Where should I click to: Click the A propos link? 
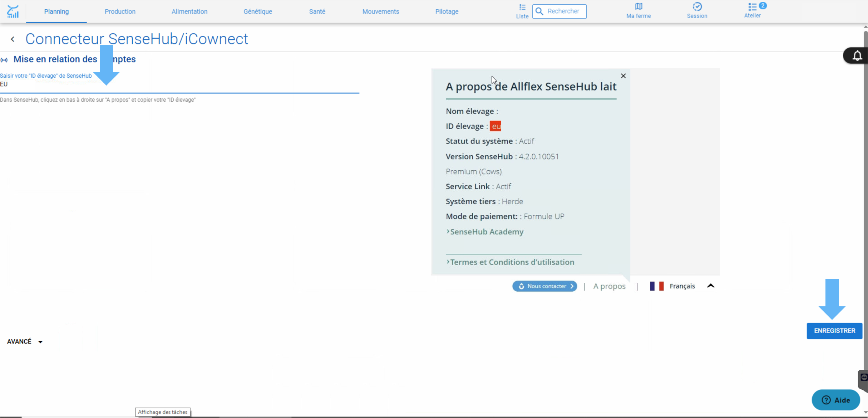coord(609,286)
